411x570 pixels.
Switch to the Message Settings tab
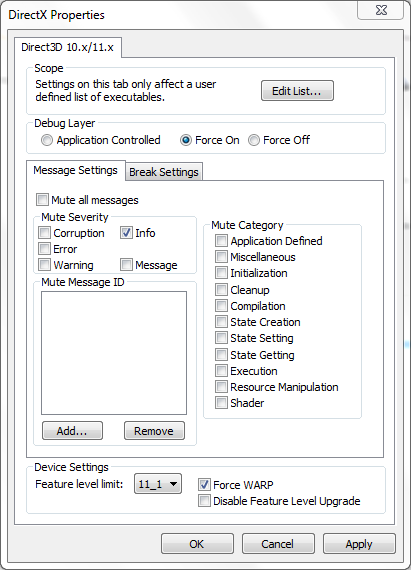[76, 170]
